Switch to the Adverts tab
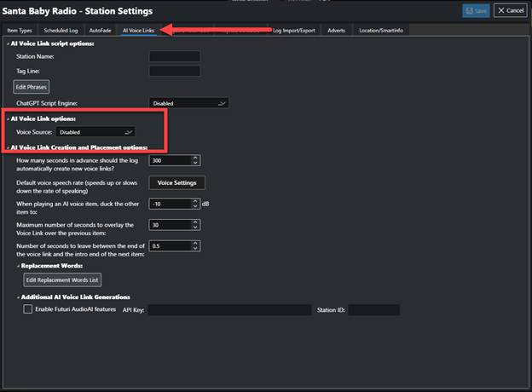This screenshot has width=532, height=392. (336, 31)
